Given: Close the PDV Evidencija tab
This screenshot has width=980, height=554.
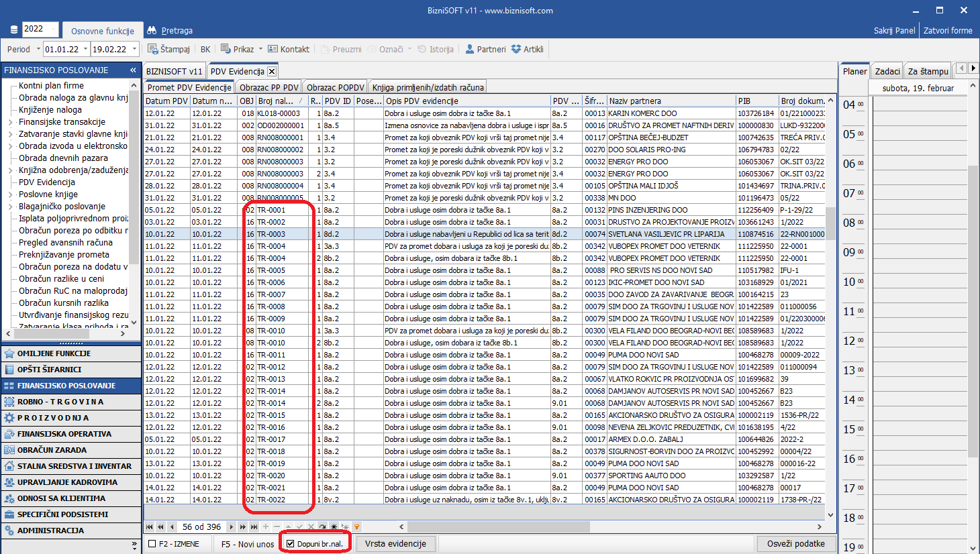Looking at the screenshot, I should point(272,71).
